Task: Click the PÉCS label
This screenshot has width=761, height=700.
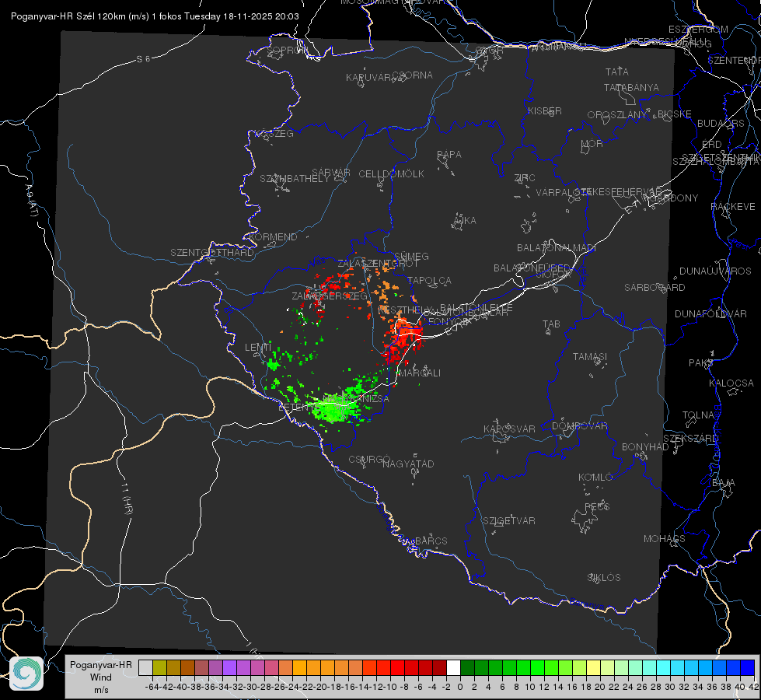Action: (597, 506)
